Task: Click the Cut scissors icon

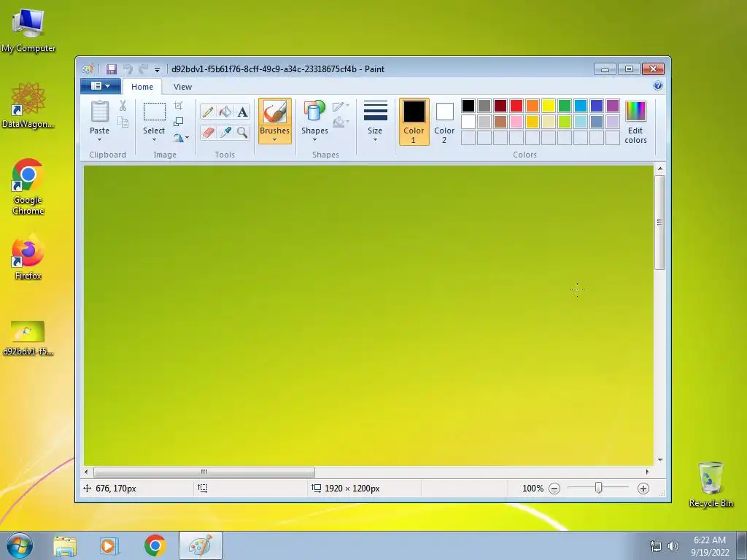Action: pos(123,106)
